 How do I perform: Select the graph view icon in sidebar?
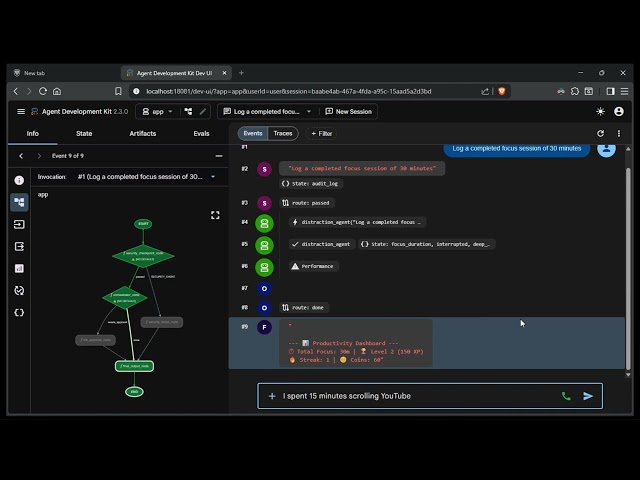(x=19, y=202)
